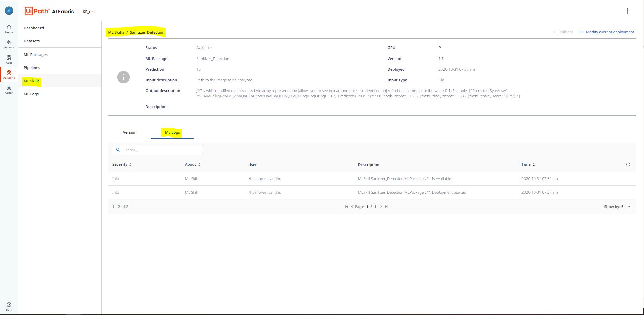Click the GPU cross mark value
The height and width of the screenshot is (315, 644).
coord(440,47)
